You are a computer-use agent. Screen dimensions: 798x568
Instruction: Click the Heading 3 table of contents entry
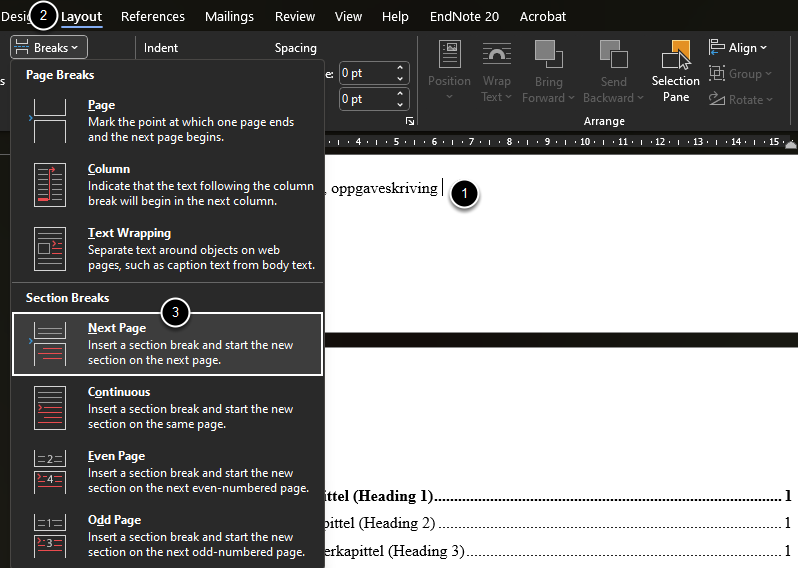pyautogui.click(x=558, y=551)
